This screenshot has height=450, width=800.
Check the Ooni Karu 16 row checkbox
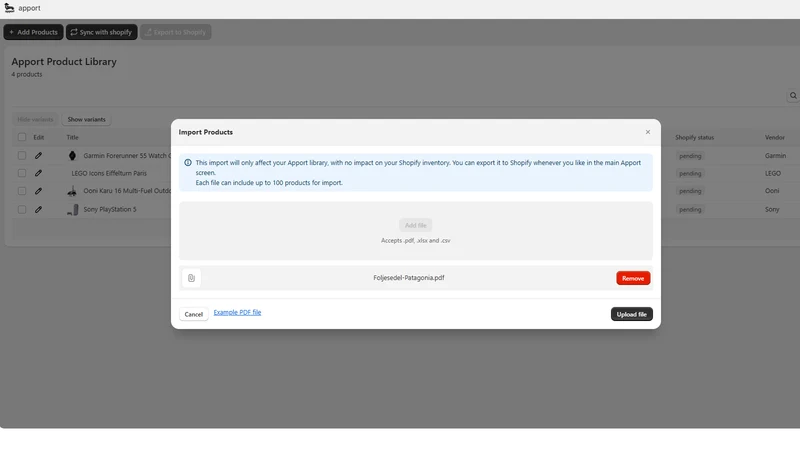(x=22, y=191)
